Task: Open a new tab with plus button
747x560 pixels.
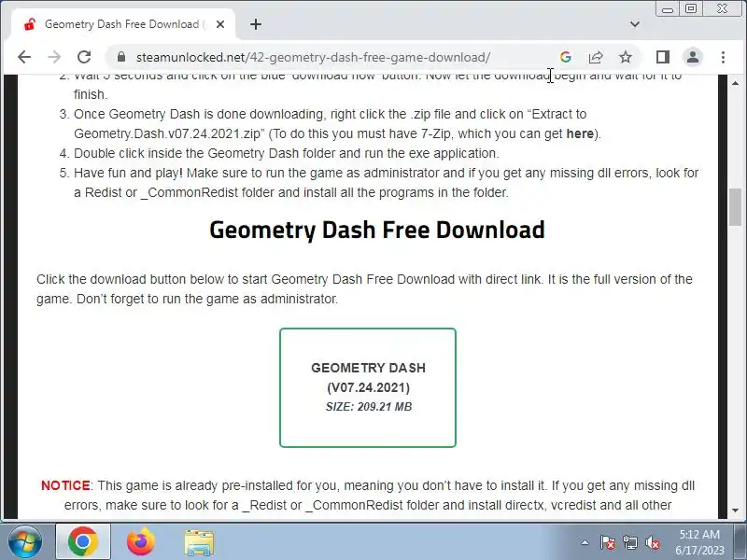Action: (256, 24)
